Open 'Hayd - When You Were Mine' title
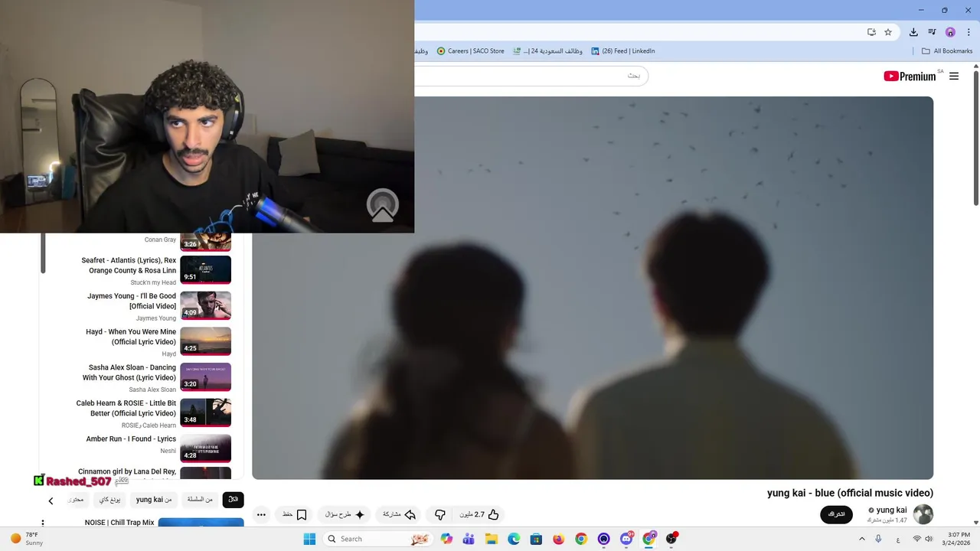980x551 pixels. point(131,337)
